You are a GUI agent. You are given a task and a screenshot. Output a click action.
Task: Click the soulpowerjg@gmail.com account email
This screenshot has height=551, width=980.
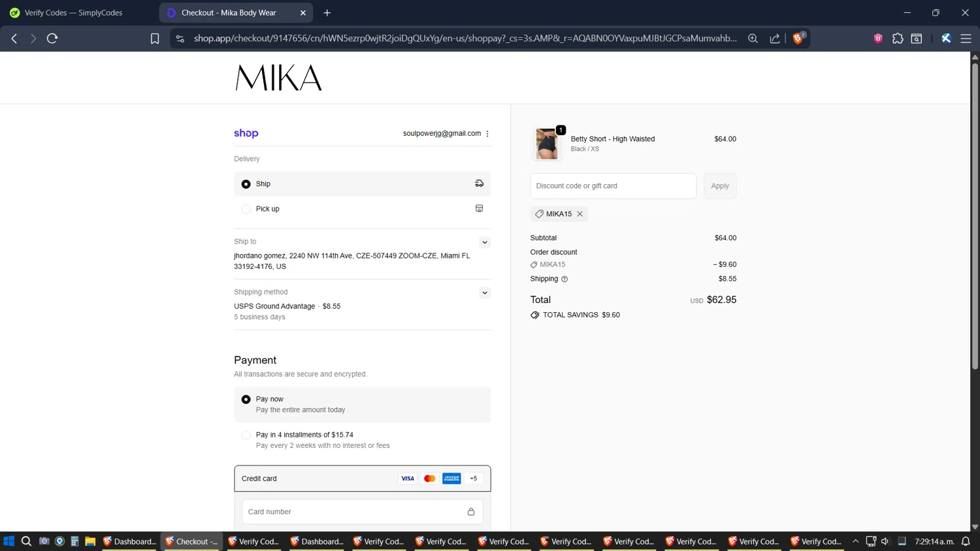(x=442, y=133)
